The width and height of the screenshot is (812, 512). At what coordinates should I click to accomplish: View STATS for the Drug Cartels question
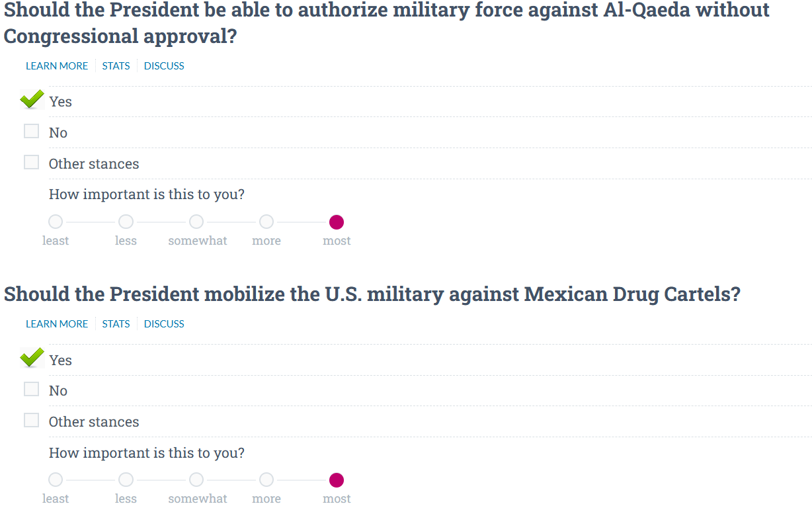pyautogui.click(x=116, y=323)
